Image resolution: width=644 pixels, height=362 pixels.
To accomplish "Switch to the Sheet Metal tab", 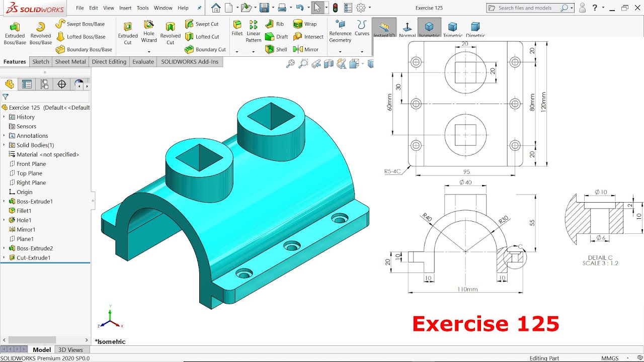I will (x=70, y=62).
